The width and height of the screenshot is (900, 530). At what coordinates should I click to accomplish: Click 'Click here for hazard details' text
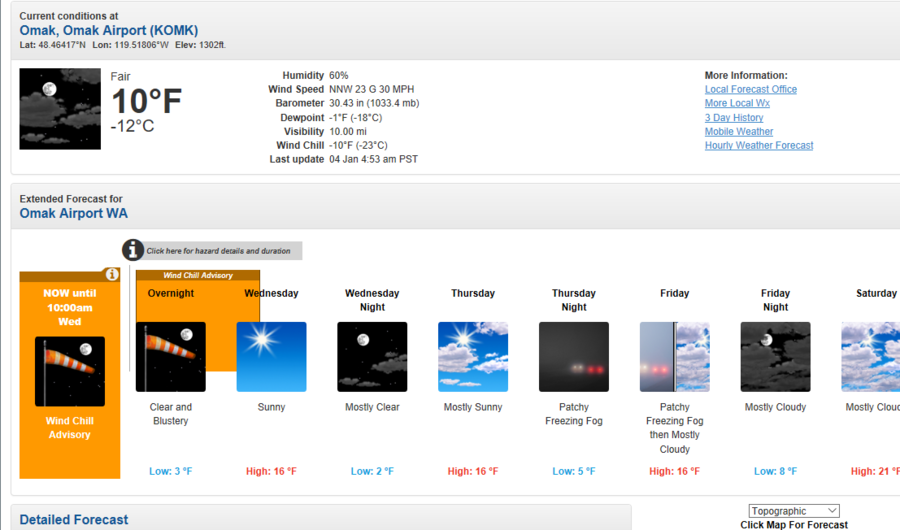tap(218, 251)
